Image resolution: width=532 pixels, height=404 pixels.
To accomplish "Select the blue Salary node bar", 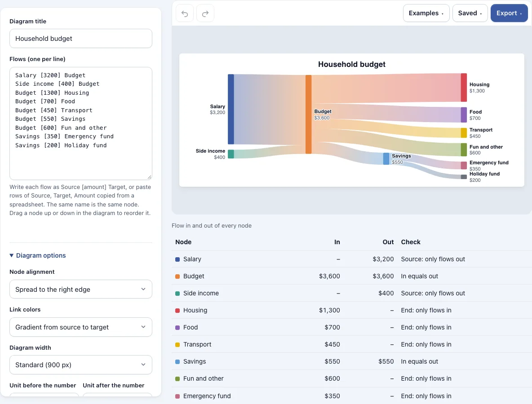I will 231,109.
